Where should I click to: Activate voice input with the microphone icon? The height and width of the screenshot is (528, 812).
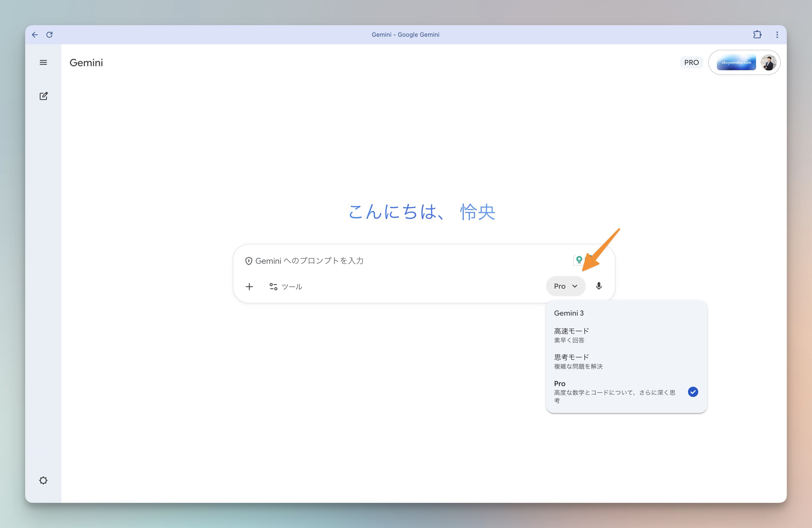(x=599, y=286)
